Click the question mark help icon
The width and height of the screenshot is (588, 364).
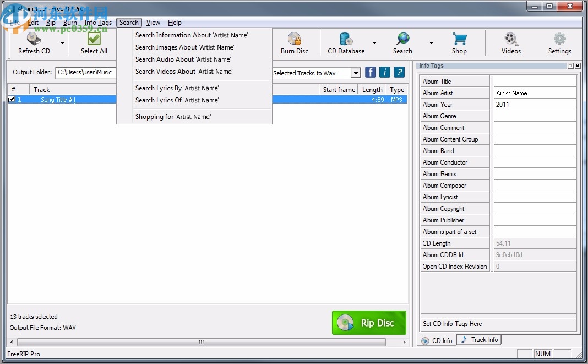[x=398, y=72]
